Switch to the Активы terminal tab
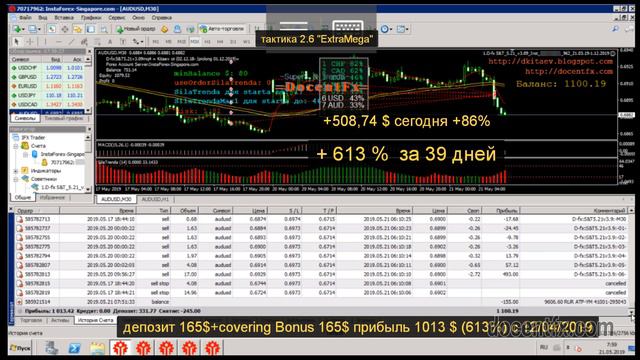Screen dimensions: 640x360 pos(60,320)
